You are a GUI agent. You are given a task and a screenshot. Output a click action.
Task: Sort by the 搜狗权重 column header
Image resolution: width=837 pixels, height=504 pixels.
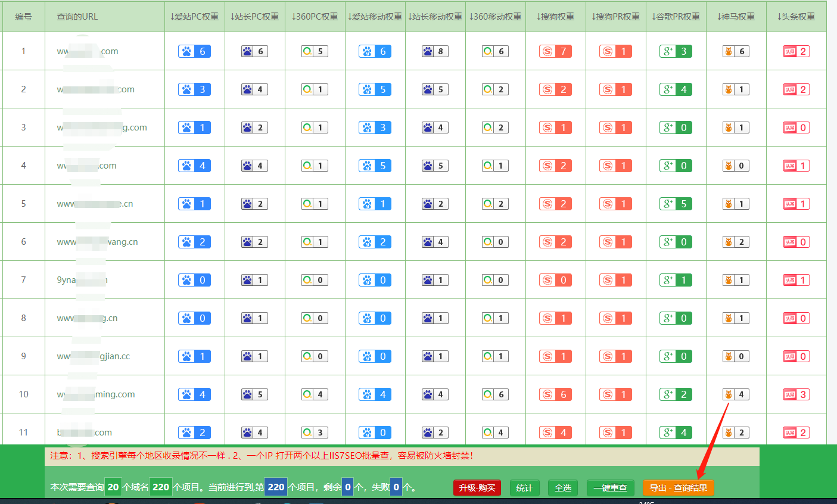click(x=555, y=17)
